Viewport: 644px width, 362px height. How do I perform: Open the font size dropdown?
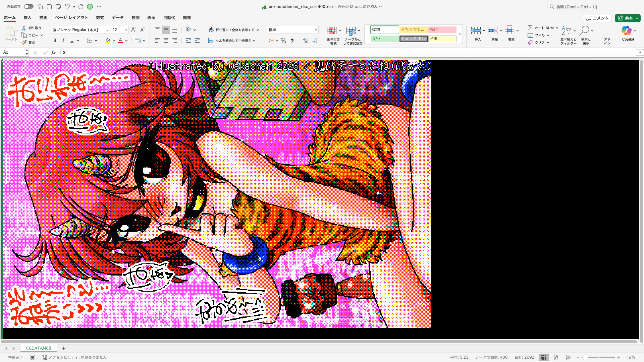(x=126, y=29)
